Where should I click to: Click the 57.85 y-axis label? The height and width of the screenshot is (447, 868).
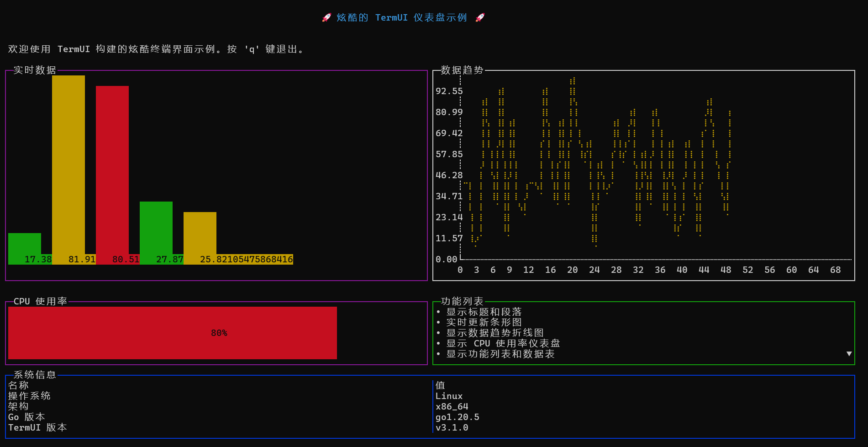tap(449, 154)
